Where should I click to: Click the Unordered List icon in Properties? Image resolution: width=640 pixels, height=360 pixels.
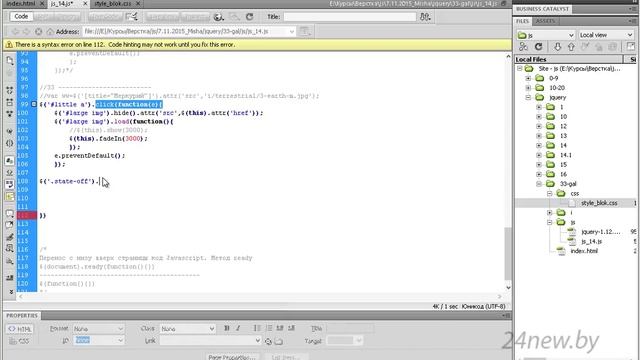pos(257,328)
